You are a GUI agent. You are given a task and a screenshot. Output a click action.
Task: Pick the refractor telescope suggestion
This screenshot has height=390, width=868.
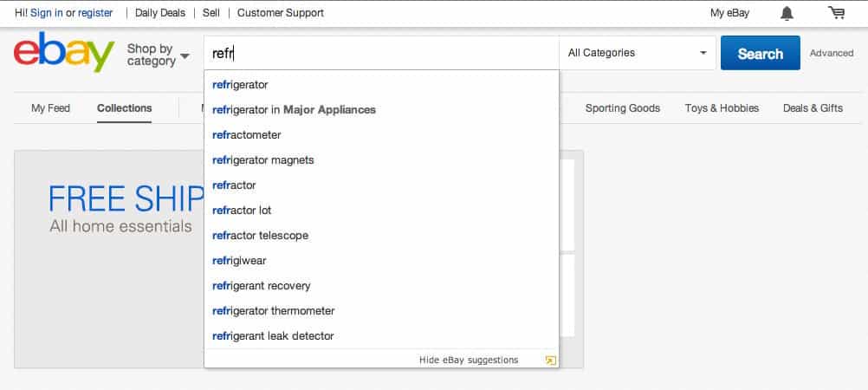[x=381, y=236]
